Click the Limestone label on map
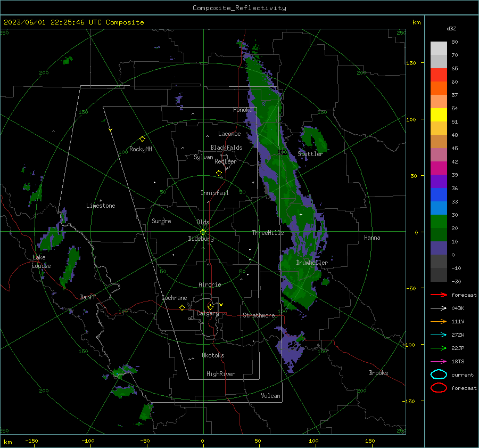 (x=101, y=206)
